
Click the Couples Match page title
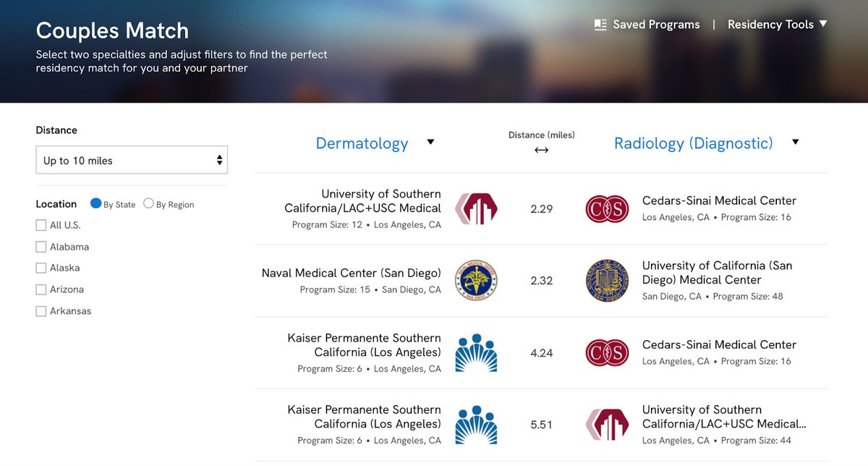pyautogui.click(x=112, y=31)
